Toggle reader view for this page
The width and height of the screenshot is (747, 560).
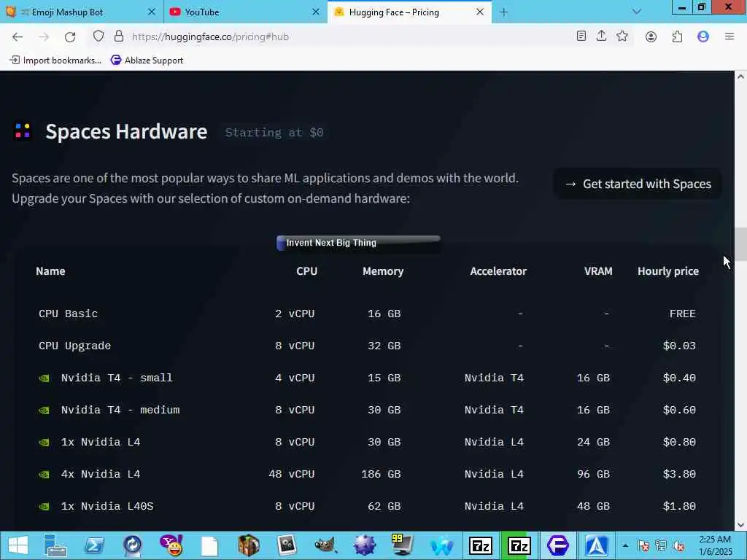point(581,36)
